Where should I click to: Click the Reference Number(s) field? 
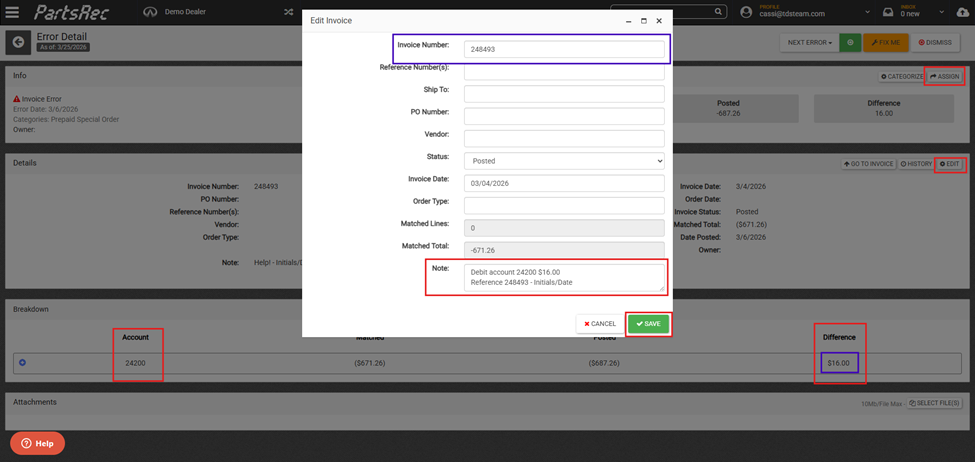click(564, 72)
